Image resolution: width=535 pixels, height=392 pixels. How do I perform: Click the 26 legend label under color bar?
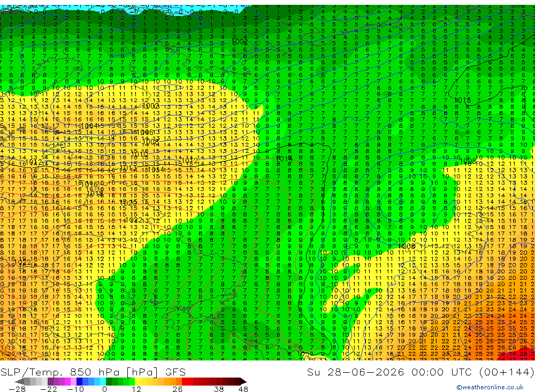coord(177,389)
